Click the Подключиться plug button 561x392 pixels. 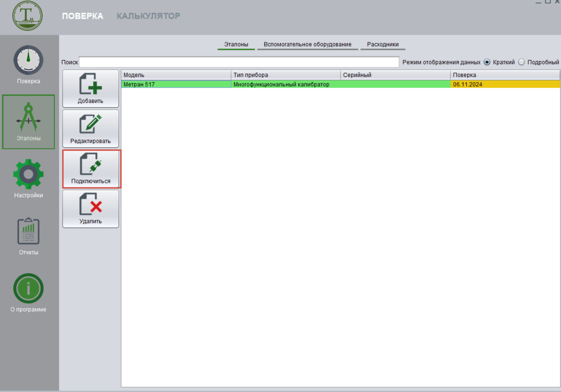[91, 169]
